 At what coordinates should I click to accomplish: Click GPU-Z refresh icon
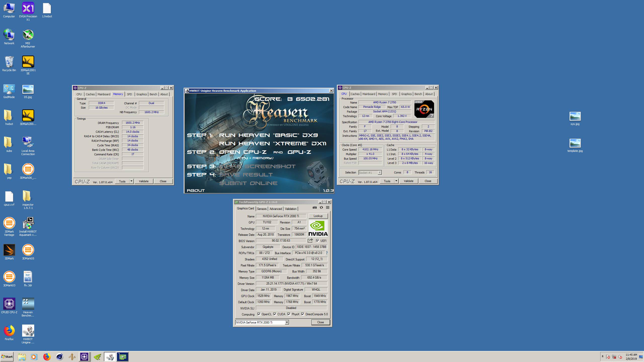(x=321, y=207)
